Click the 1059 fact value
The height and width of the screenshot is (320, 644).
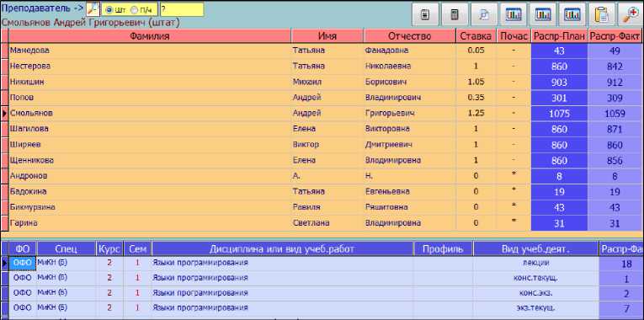point(615,114)
